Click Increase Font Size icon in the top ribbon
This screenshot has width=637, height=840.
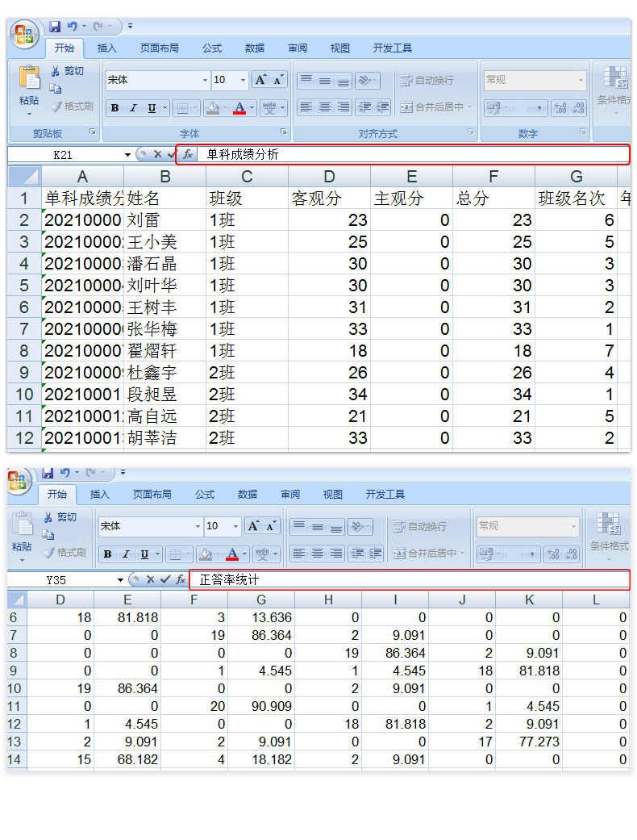tap(260, 80)
